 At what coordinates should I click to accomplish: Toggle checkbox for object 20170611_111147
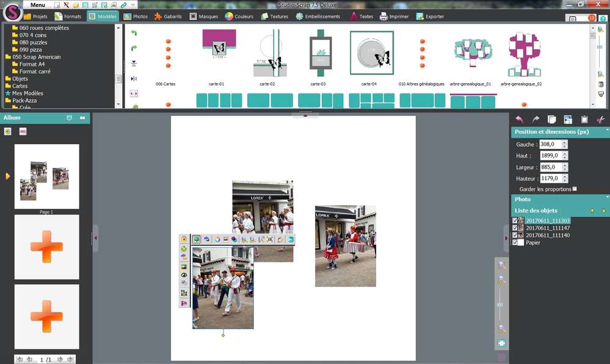(x=515, y=228)
